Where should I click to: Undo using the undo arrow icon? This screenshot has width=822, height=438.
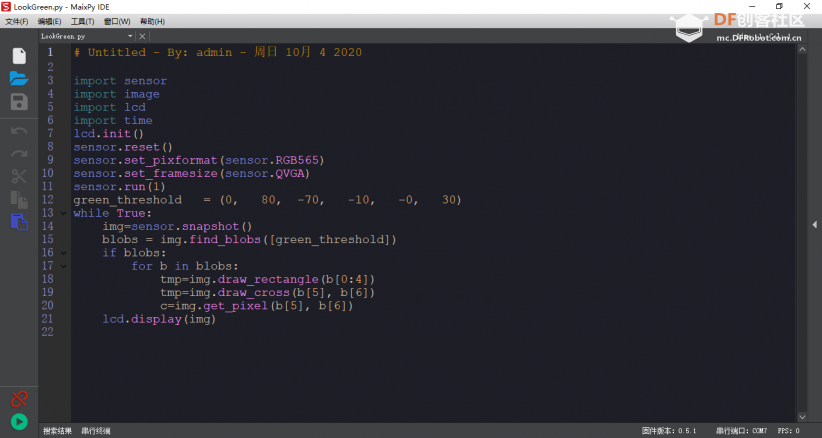pyautogui.click(x=19, y=131)
